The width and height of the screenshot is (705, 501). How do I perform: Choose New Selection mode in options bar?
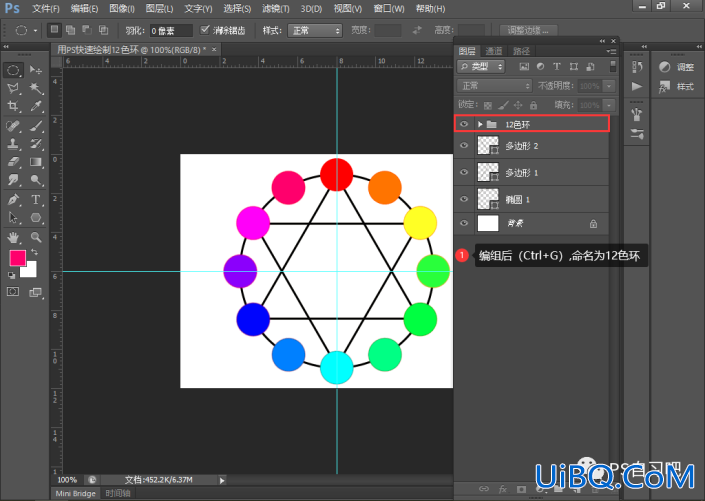click(x=54, y=30)
